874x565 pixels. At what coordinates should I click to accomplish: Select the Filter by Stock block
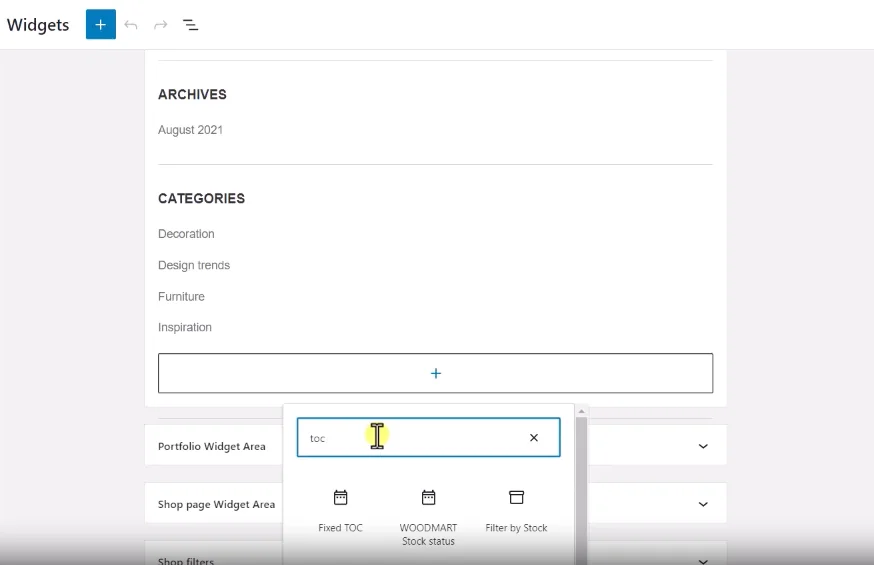tap(516, 498)
